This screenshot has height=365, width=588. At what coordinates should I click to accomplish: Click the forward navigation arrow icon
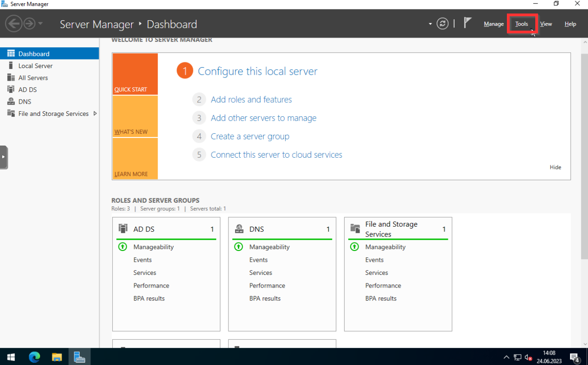pos(29,24)
